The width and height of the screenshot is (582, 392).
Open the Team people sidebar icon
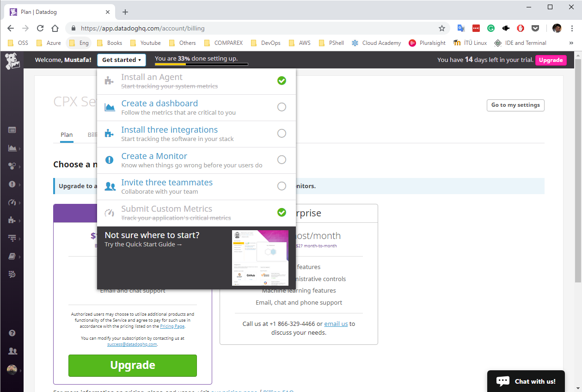click(x=12, y=351)
